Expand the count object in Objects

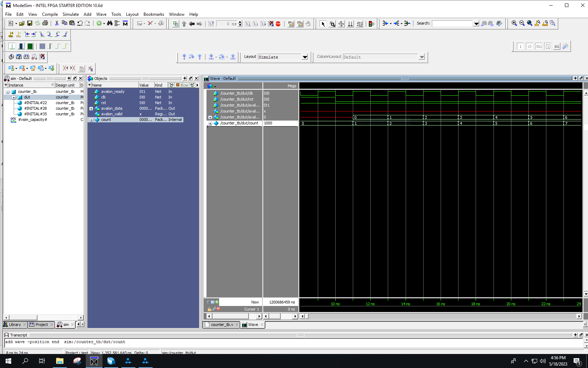click(91, 120)
